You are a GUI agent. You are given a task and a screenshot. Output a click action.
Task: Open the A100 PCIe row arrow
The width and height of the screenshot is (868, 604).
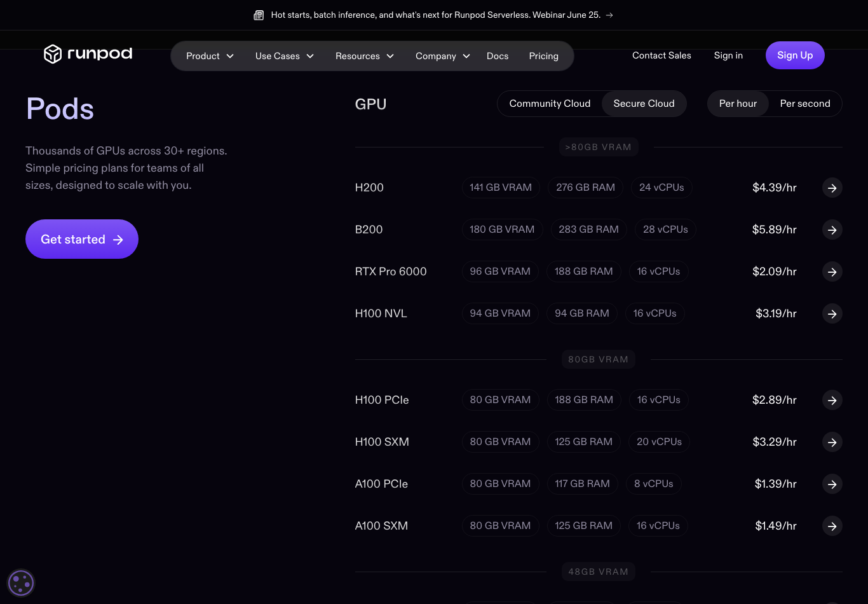click(832, 484)
